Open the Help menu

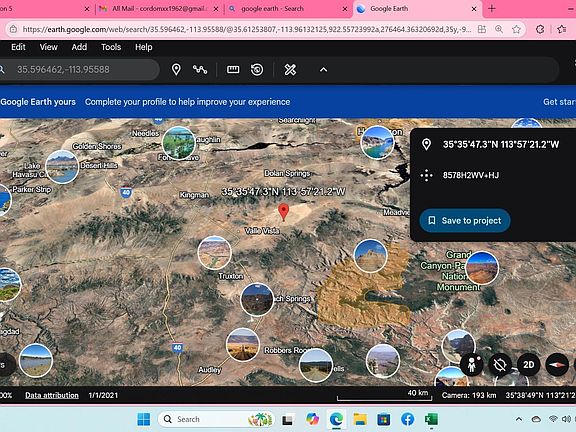click(x=144, y=47)
